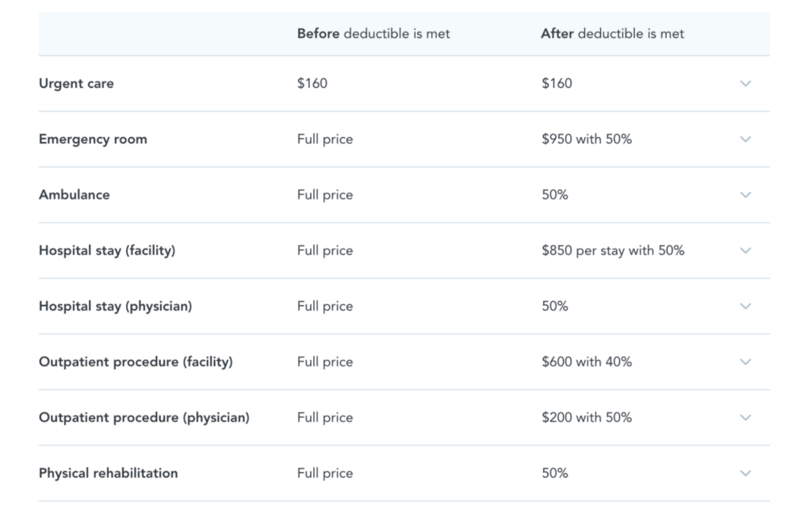Click the Urgent care row label

click(76, 84)
